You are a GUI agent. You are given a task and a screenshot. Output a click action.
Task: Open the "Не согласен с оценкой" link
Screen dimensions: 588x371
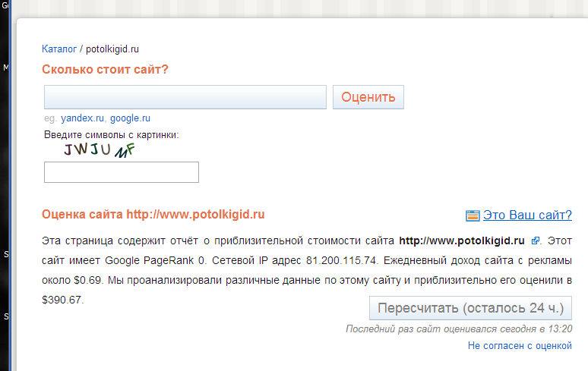click(x=520, y=346)
